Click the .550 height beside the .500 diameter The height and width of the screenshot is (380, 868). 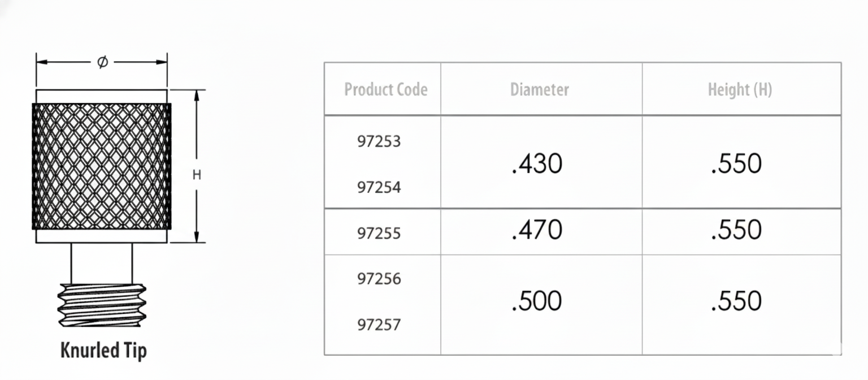click(737, 301)
